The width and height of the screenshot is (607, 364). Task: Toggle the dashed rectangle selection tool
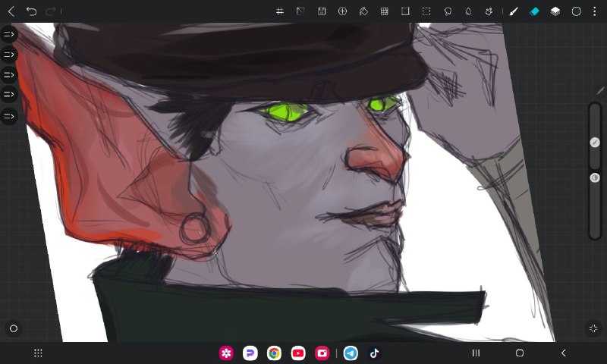click(x=426, y=11)
